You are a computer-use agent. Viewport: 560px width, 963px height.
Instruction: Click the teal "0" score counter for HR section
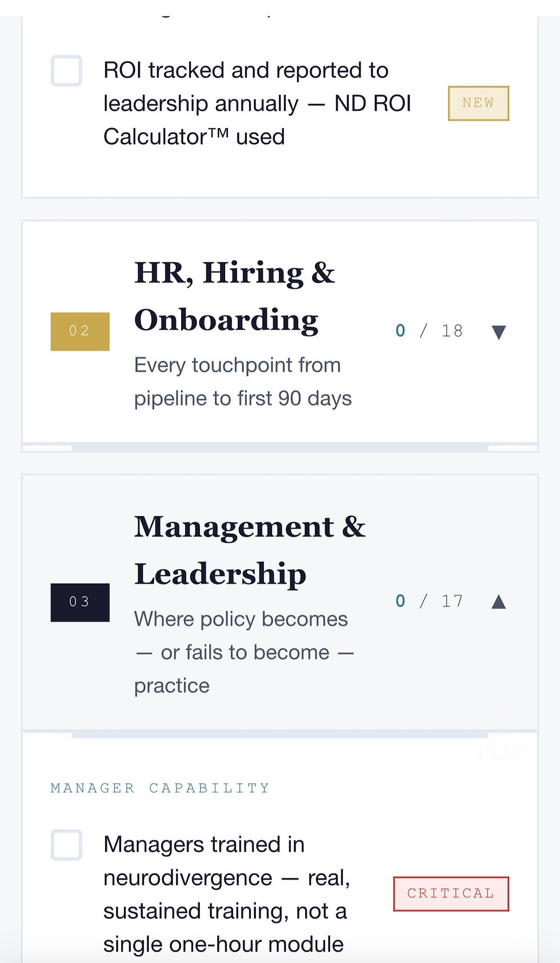[401, 331]
